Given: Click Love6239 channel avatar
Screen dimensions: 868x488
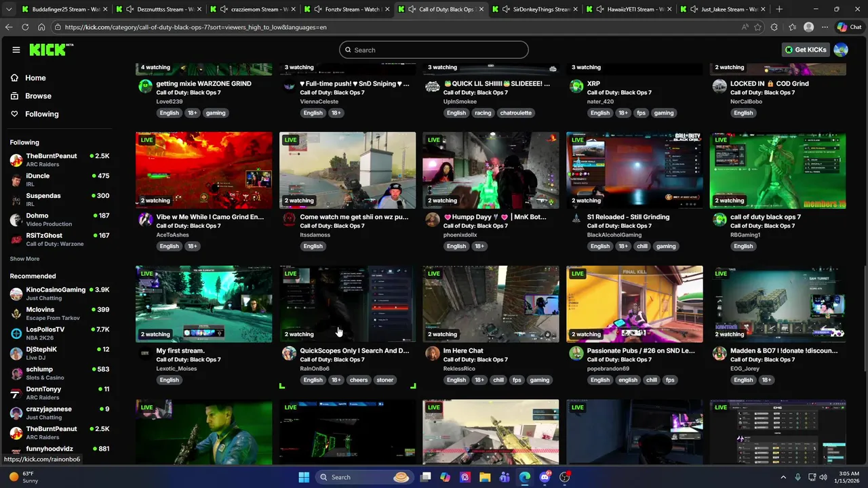Looking at the screenshot, I should 145,86.
